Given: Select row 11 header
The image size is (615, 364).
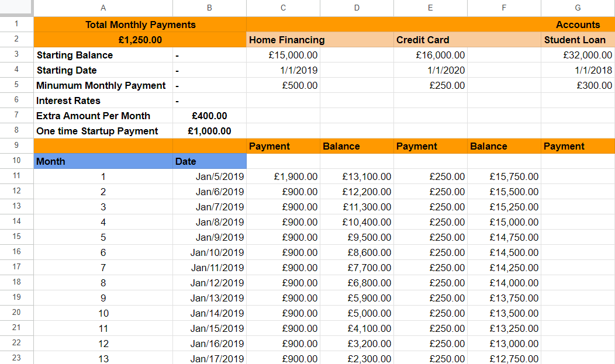Looking at the screenshot, I should (16, 176).
